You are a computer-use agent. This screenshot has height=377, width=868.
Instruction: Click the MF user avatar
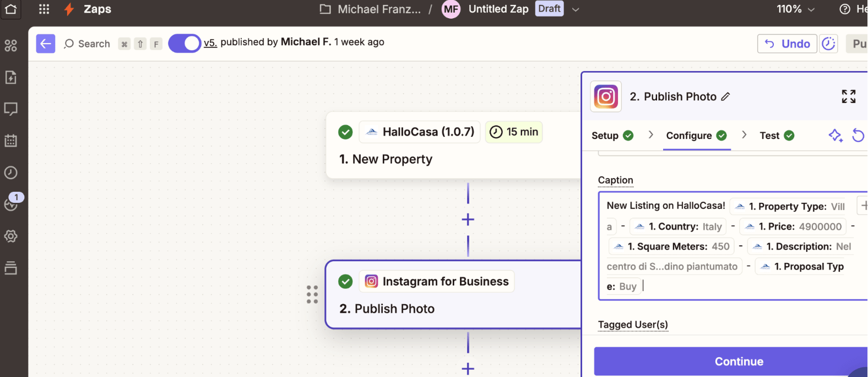click(451, 9)
